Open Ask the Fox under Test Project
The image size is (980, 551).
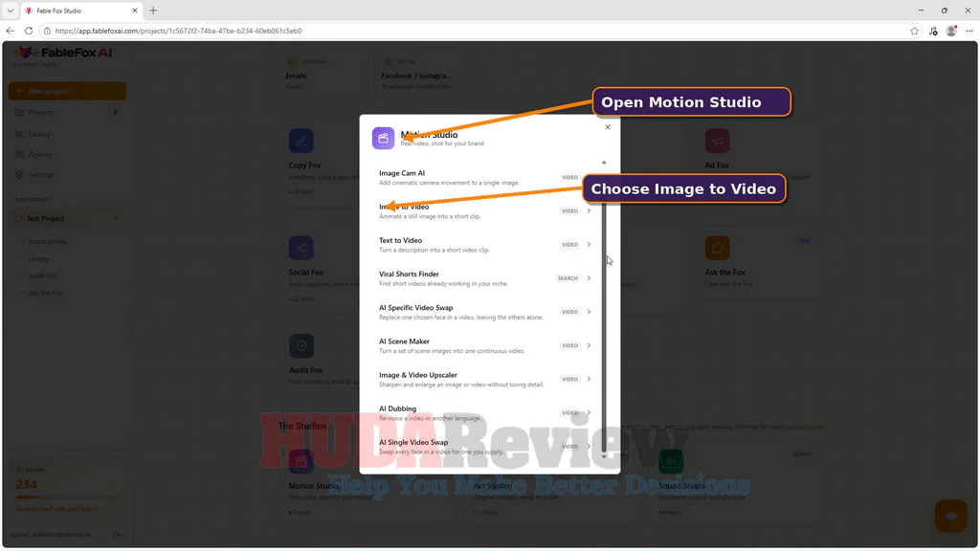point(45,293)
